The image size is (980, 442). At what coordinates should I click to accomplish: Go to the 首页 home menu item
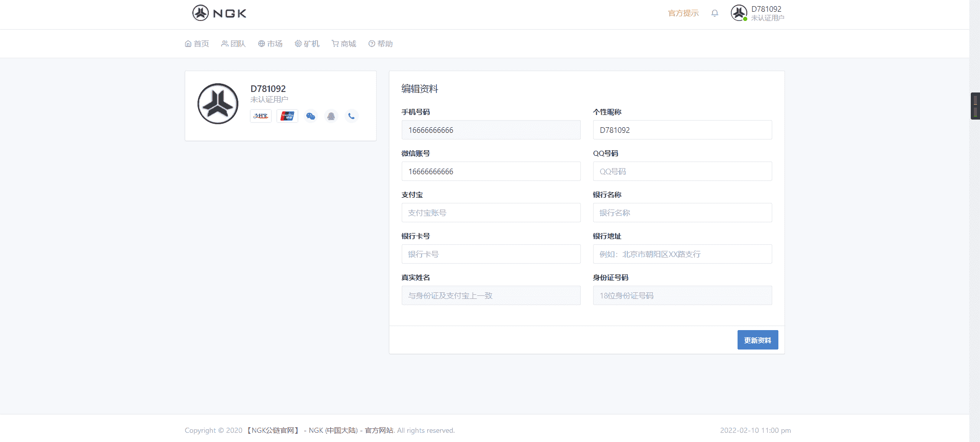click(x=197, y=44)
